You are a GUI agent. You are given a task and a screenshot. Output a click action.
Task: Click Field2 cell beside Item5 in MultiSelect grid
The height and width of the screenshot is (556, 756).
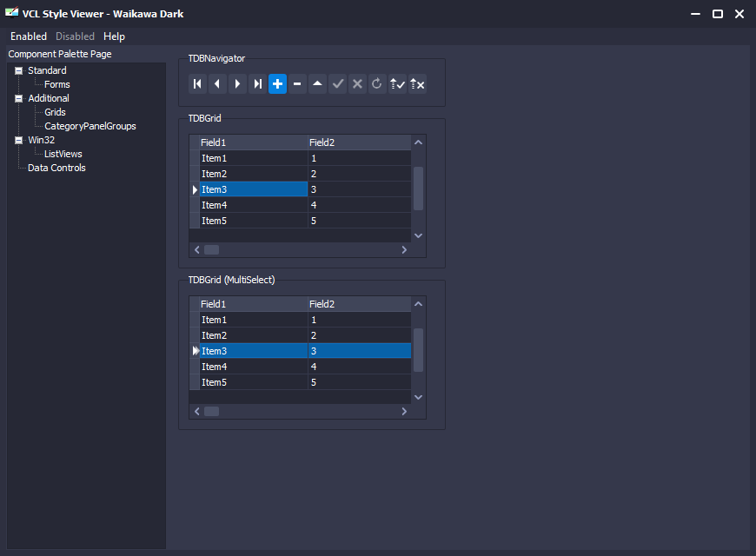360,382
